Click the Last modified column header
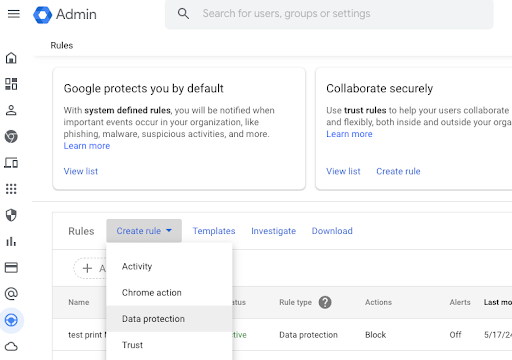The image size is (512, 360). 498,302
